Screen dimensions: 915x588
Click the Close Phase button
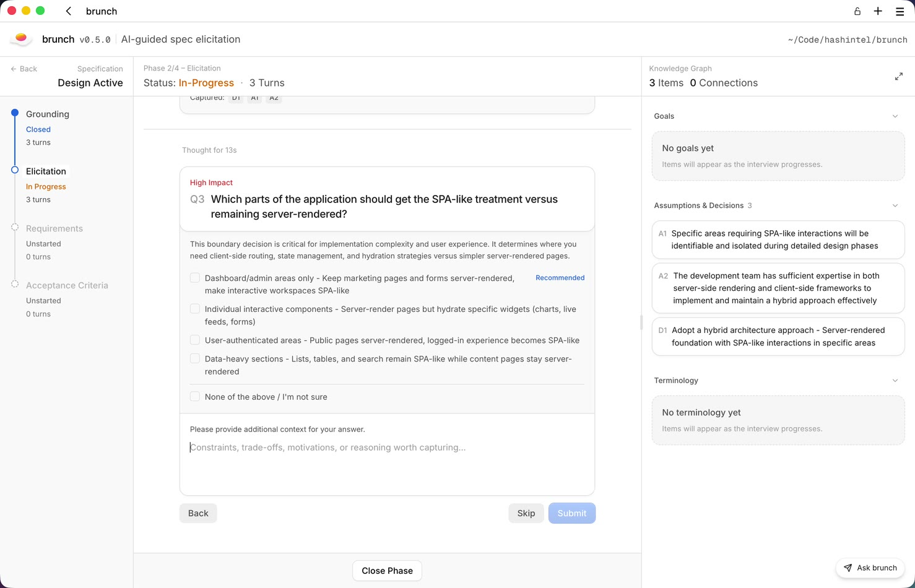[387, 571]
